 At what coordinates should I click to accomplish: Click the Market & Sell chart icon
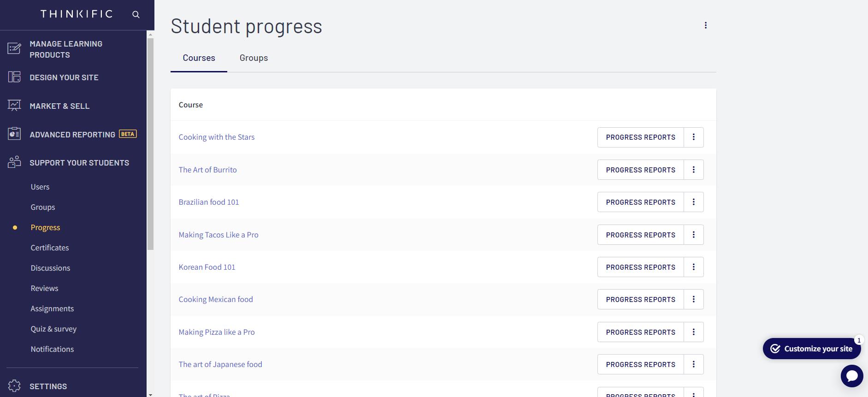[x=14, y=106]
